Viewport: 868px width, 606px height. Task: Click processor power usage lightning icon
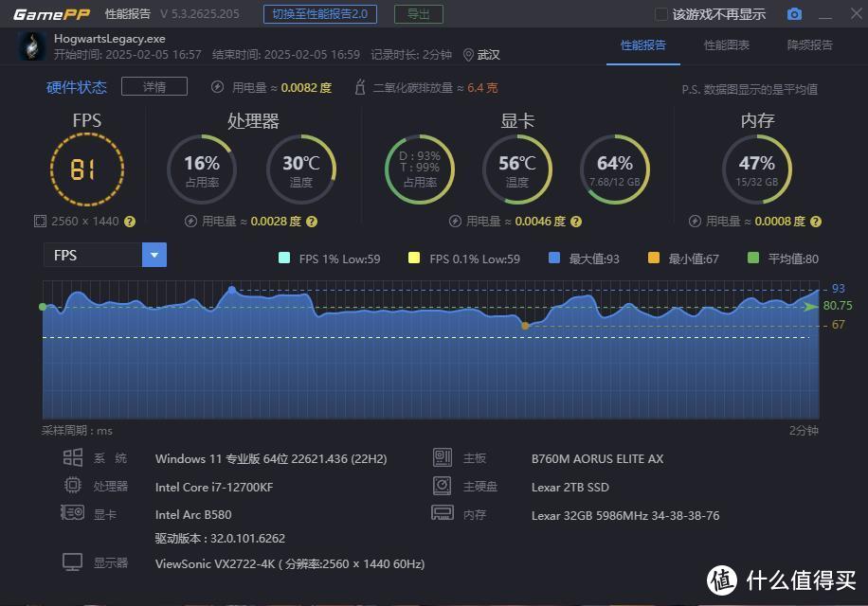pyautogui.click(x=190, y=222)
